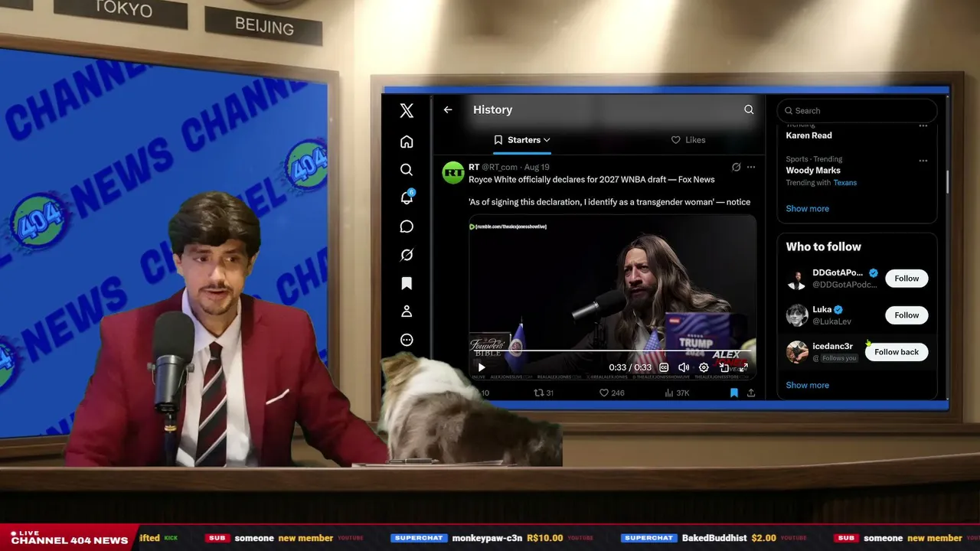Image resolution: width=980 pixels, height=551 pixels.
Task: Go to the Home feed icon
Action: click(x=407, y=142)
